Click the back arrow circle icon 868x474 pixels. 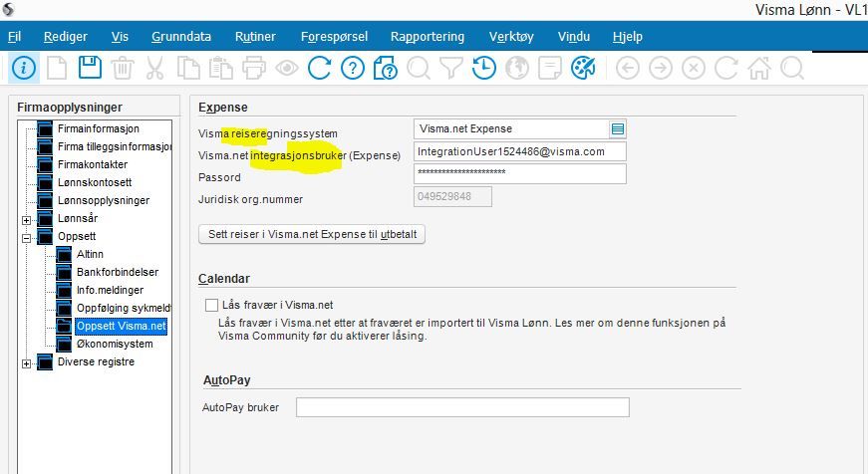coord(627,68)
